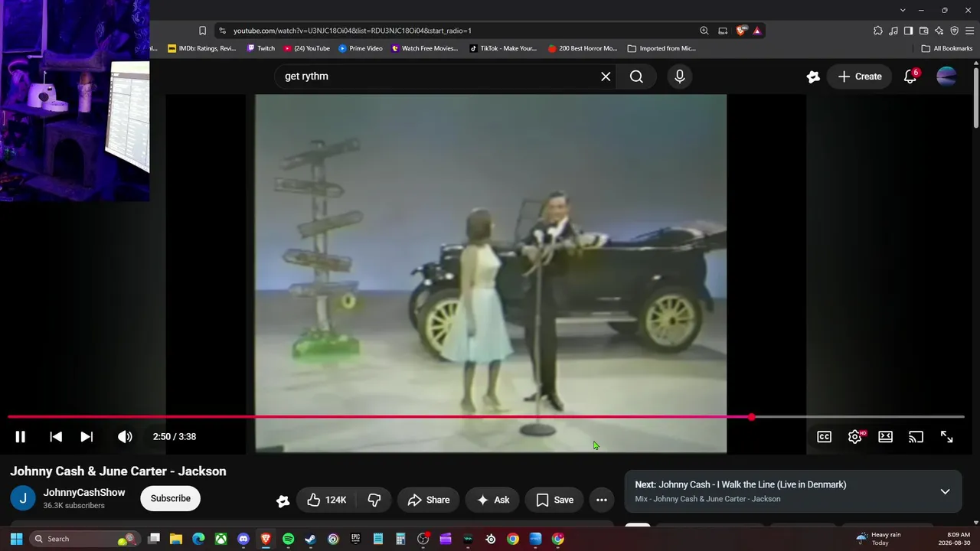Open the browser main hamburger menu

tap(969, 31)
